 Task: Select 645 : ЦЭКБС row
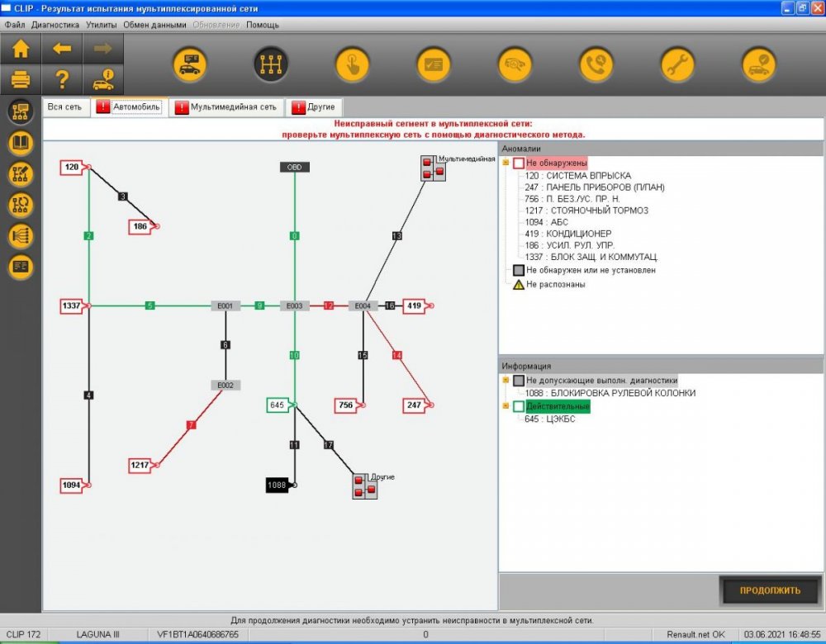click(549, 419)
